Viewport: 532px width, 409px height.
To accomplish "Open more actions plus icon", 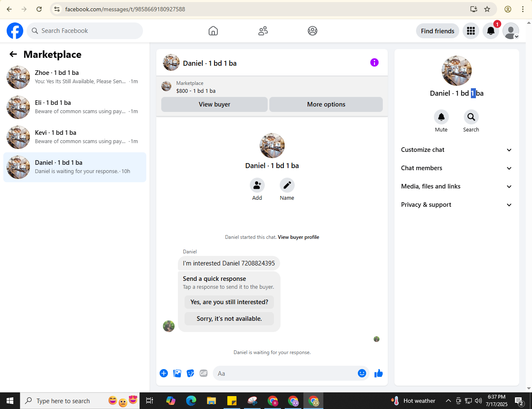I will (164, 373).
